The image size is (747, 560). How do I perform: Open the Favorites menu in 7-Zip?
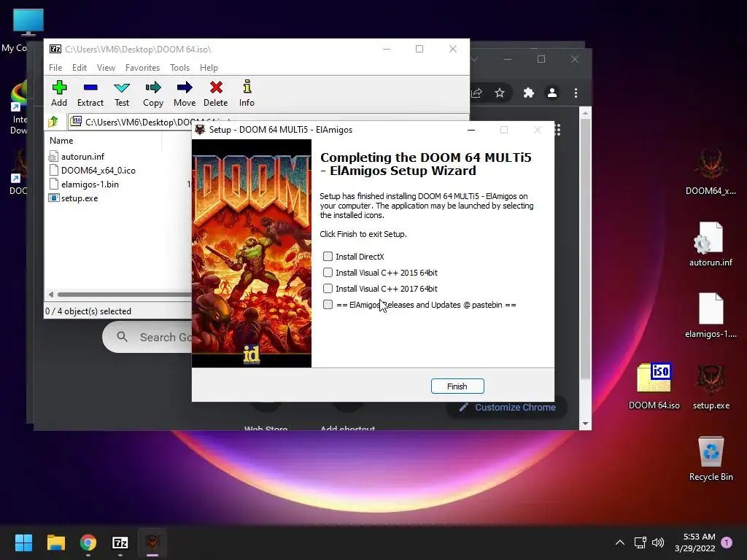coord(142,68)
